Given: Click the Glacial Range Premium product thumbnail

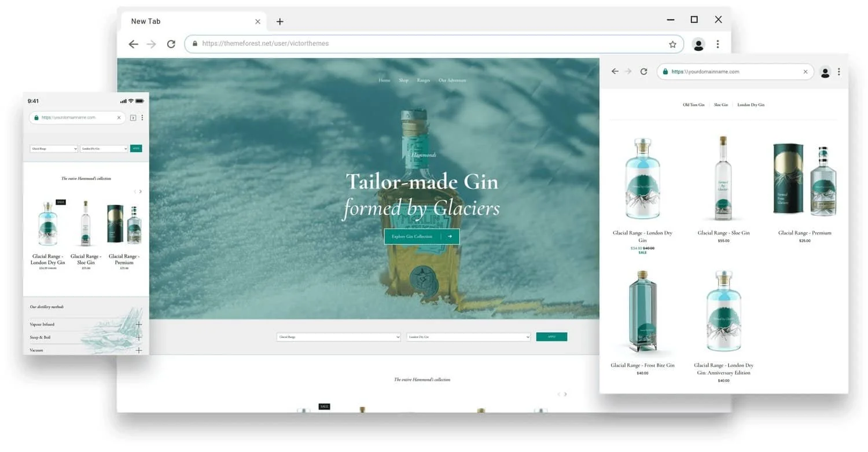Looking at the screenshot, I should [x=804, y=178].
